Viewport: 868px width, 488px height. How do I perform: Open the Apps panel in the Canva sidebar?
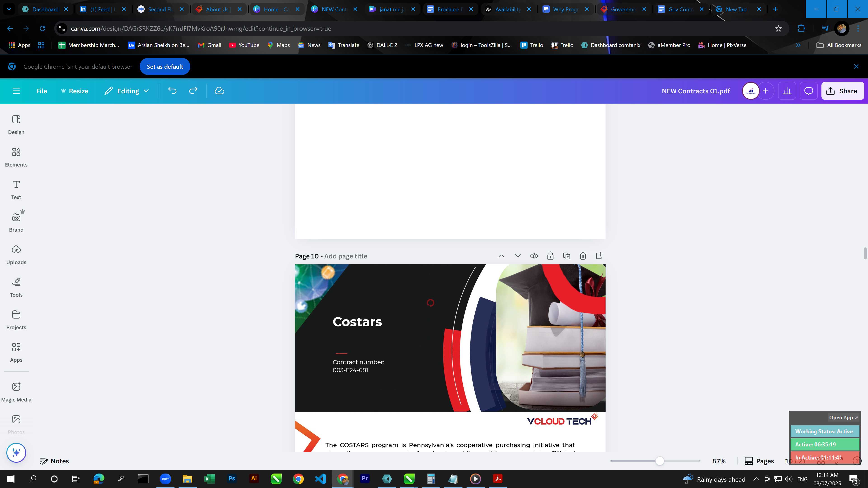coord(16,353)
